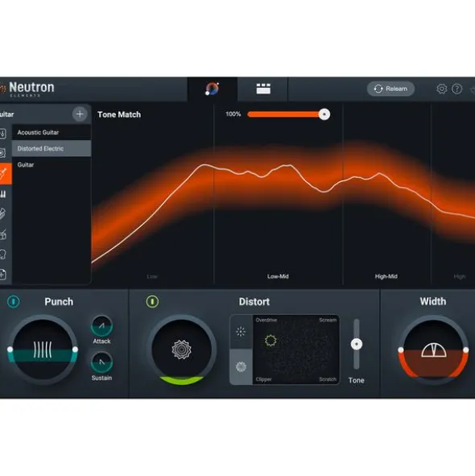Click the large Punch amount dial
Viewport: 475px width, 476px height.
click(43, 350)
